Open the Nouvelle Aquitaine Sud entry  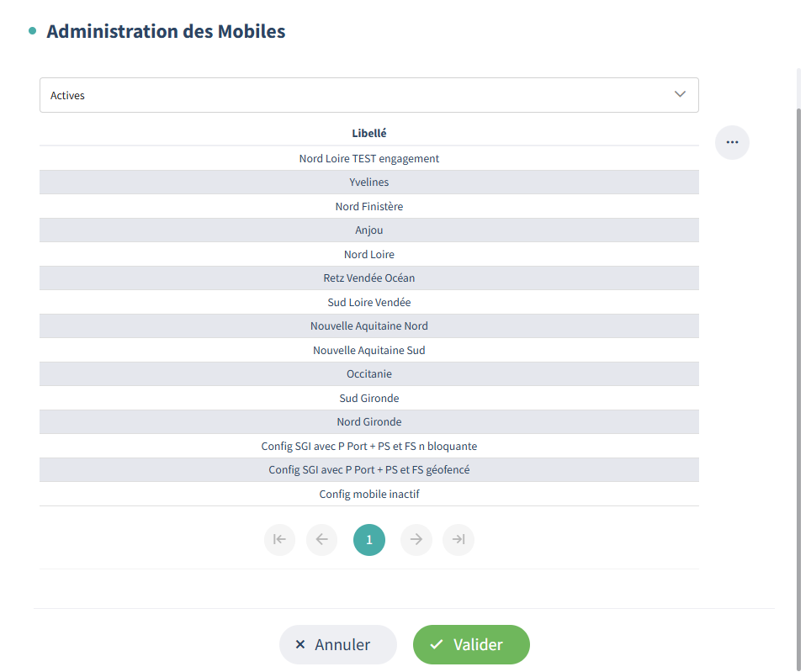(x=369, y=350)
